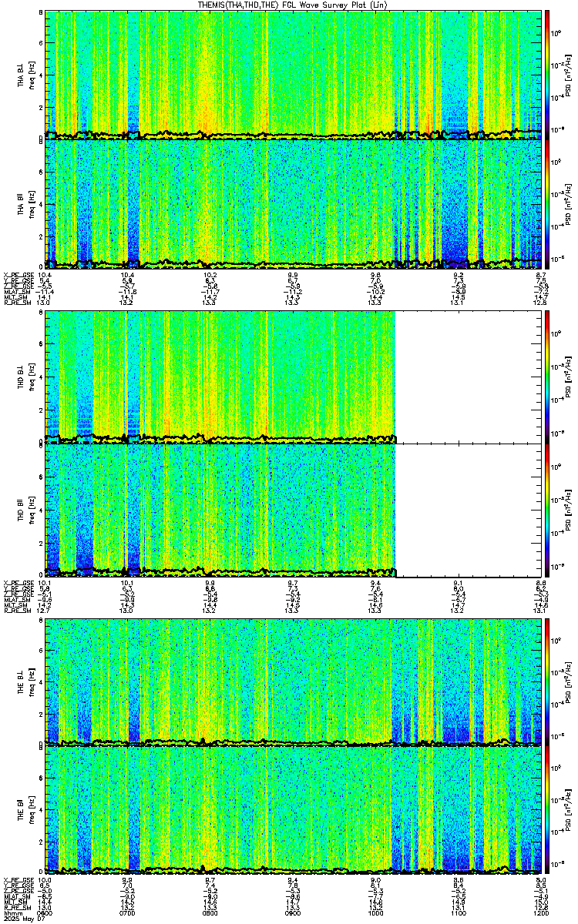Click the THEMIS FGL Wave Survey Plot title
Screen dimensions: 578x924
point(294,5)
